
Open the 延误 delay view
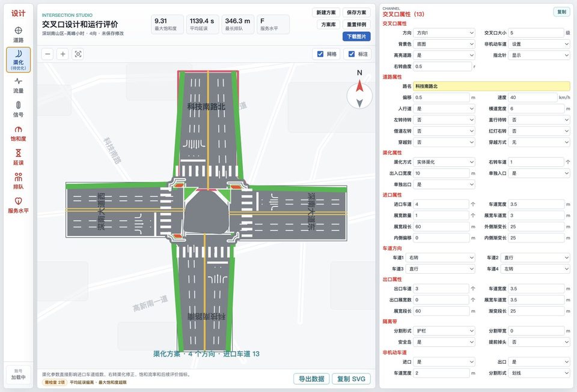[19, 158]
